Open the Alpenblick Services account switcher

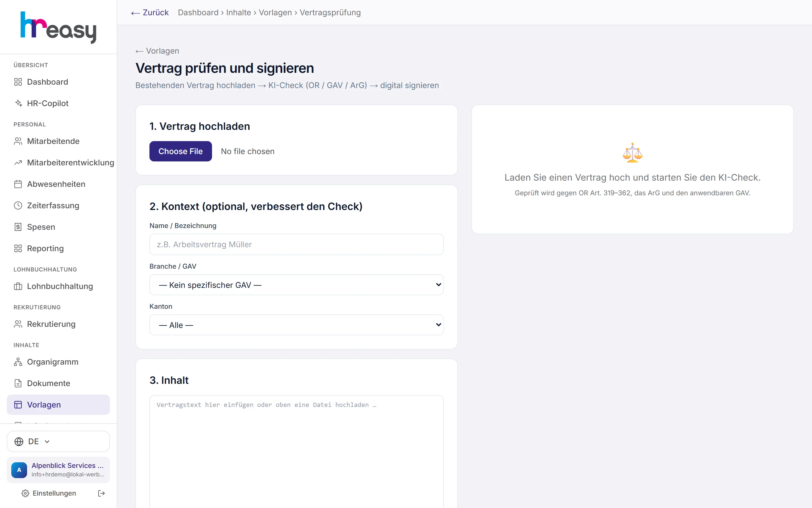coord(58,470)
